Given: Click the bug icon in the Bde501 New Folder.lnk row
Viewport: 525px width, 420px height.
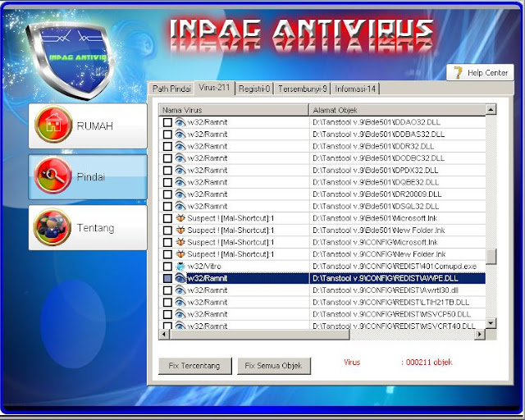Looking at the screenshot, I should pos(180,231).
